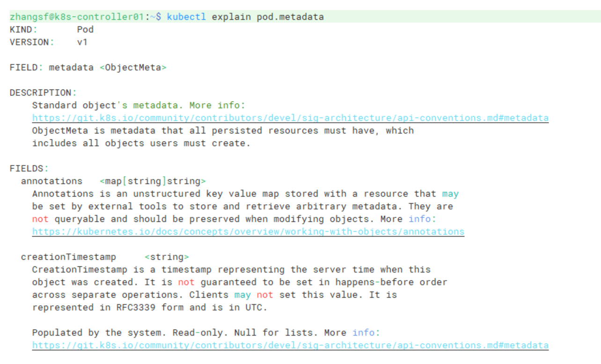
Task: Click the red "not" before queryable
Action: (x=40, y=219)
